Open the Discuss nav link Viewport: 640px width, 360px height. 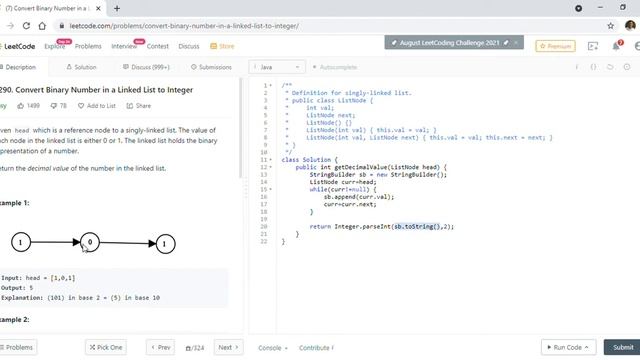click(x=189, y=46)
